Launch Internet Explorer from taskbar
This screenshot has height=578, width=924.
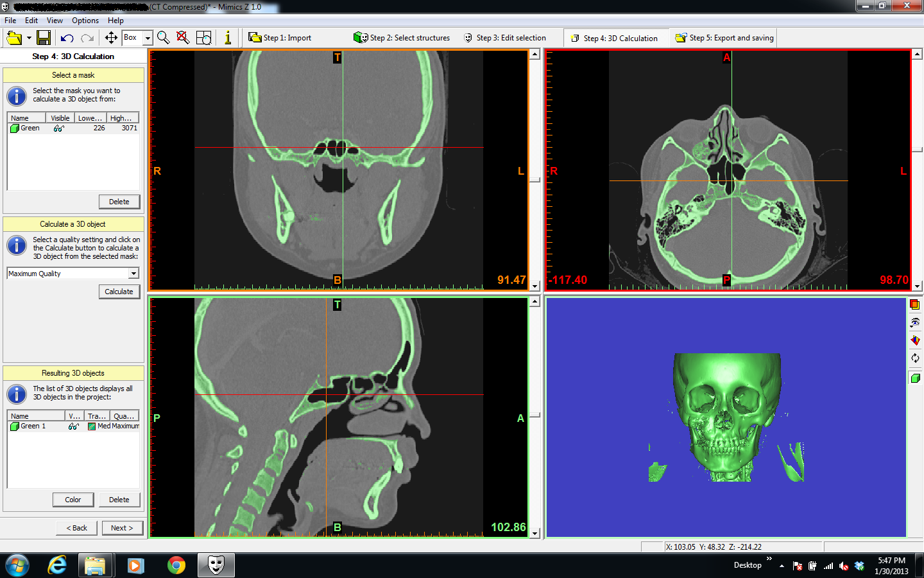[x=57, y=565]
